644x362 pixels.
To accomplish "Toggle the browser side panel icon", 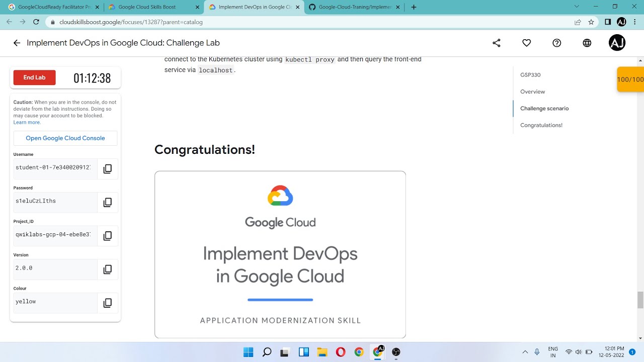I will pyautogui.click(x=608, y=22).
